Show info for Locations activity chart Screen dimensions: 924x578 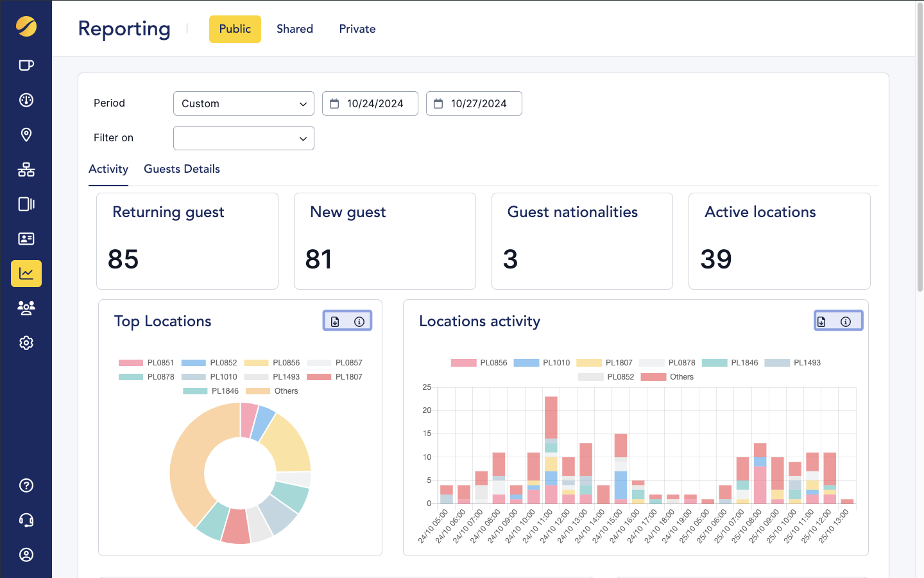846,322
